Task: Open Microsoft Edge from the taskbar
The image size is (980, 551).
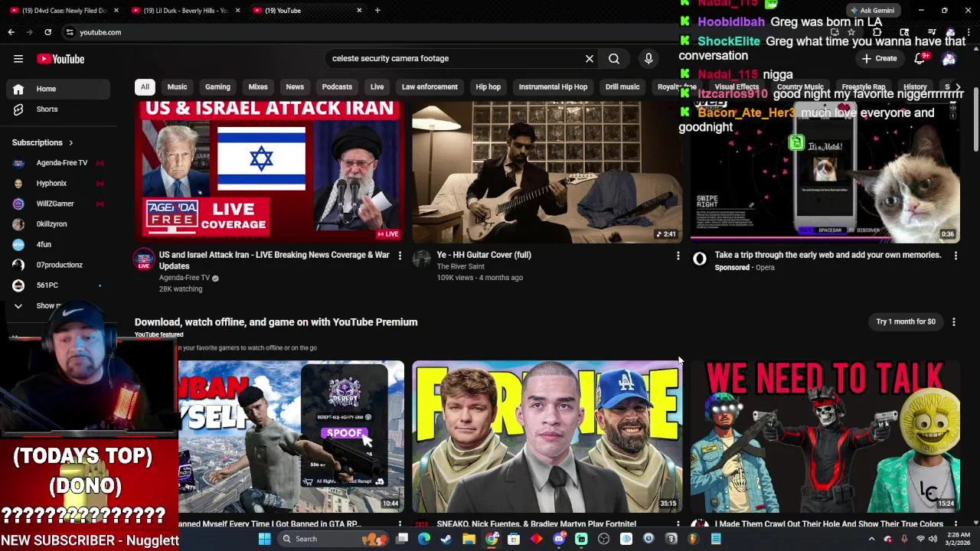Action: (424, 539)
